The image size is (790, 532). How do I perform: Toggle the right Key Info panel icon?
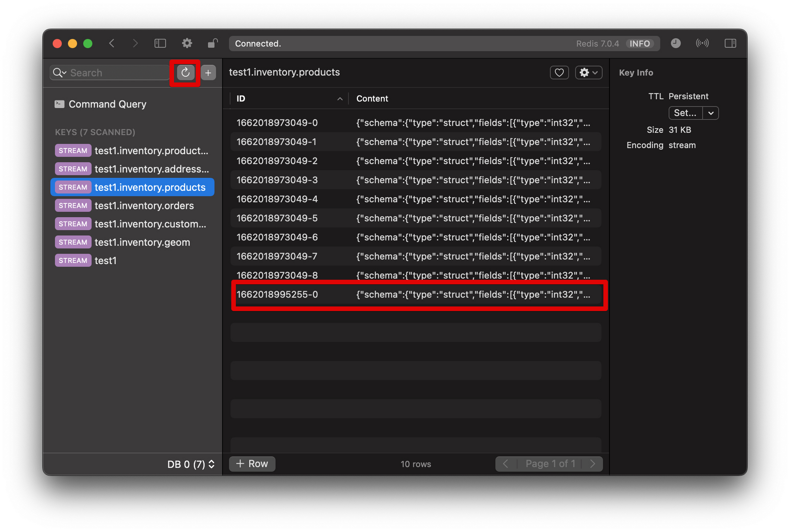(x=730, y=43)
